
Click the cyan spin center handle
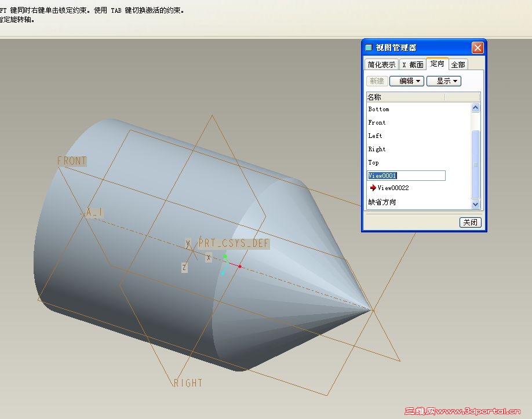pos(223,274)
